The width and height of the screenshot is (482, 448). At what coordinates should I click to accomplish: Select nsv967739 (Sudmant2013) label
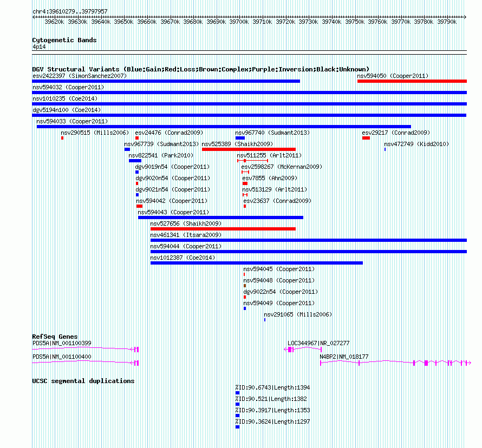tap(161, 144)
